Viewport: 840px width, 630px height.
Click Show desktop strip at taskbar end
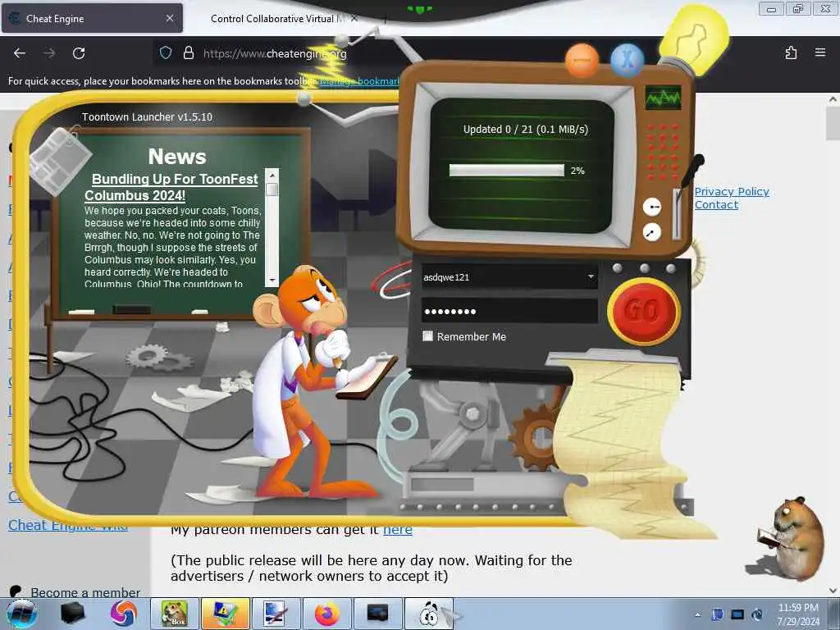click(834, 614)
